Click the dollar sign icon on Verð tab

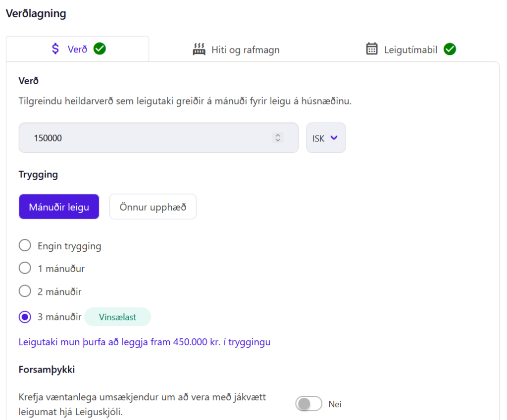[x=55, y=49]
